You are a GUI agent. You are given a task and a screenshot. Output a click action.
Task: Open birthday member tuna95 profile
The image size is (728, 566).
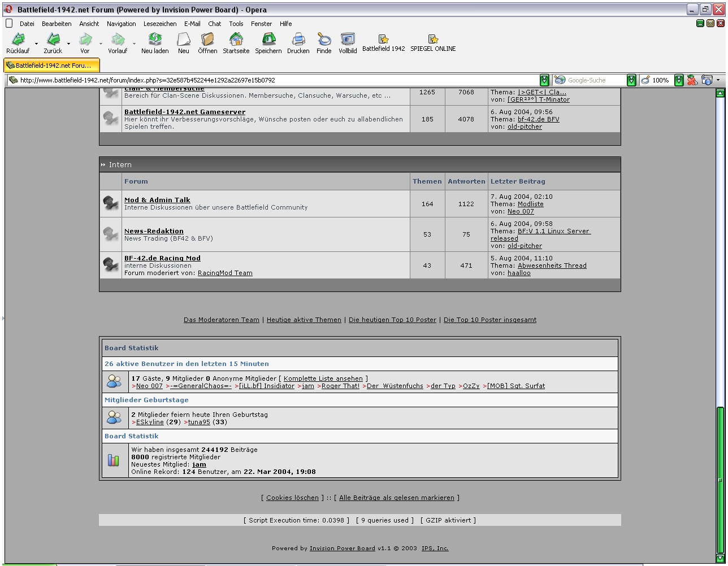click(199, 422)
